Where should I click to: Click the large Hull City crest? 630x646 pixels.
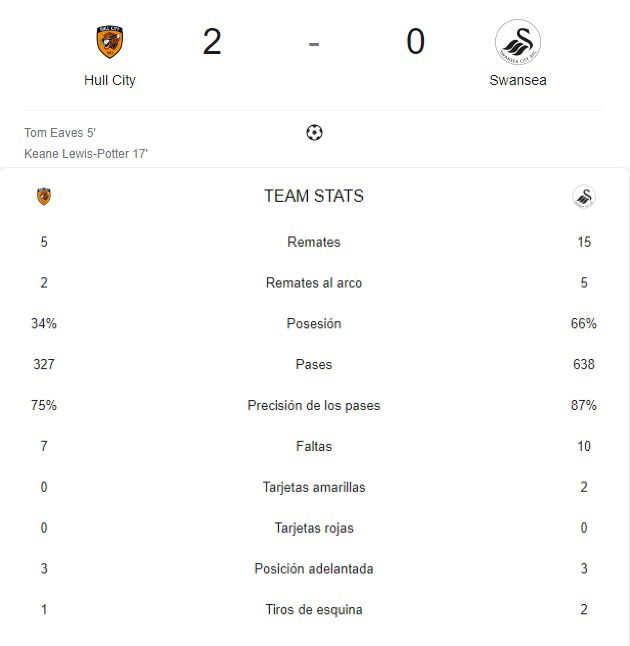point(110,42)
